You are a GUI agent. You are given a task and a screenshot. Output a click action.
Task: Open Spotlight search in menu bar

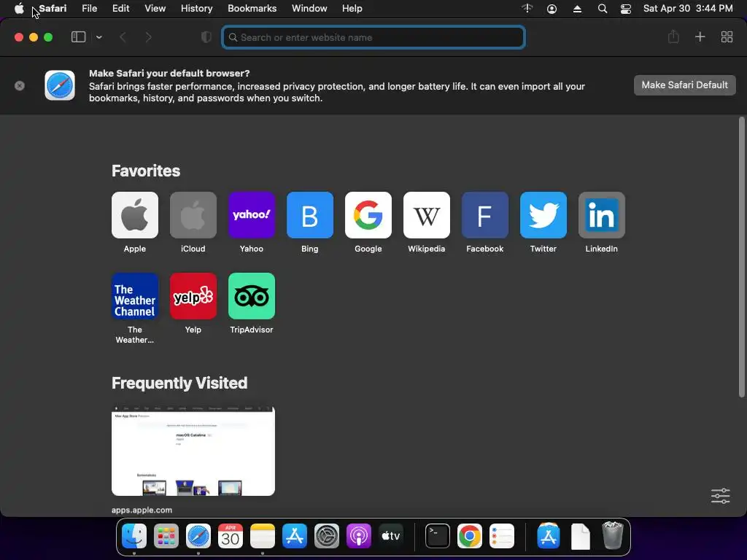click(x=602, y=9)
